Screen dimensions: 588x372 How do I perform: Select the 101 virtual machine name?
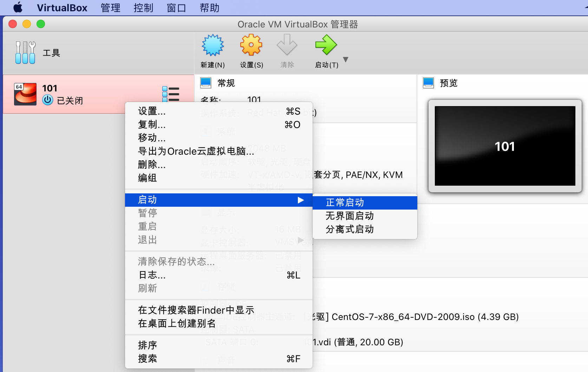pos(50,88)
